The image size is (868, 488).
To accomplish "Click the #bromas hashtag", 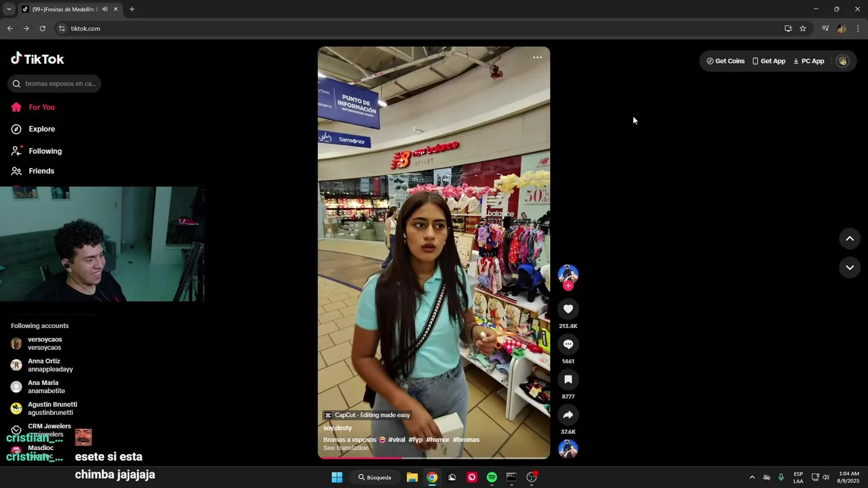I will click(x=467, y=440).
